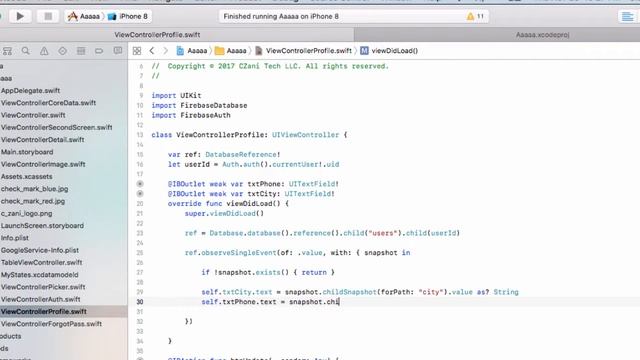Open the Aaaaa scheme selector
The width and height of the screenshot is (640, 360).
[84, 16]
